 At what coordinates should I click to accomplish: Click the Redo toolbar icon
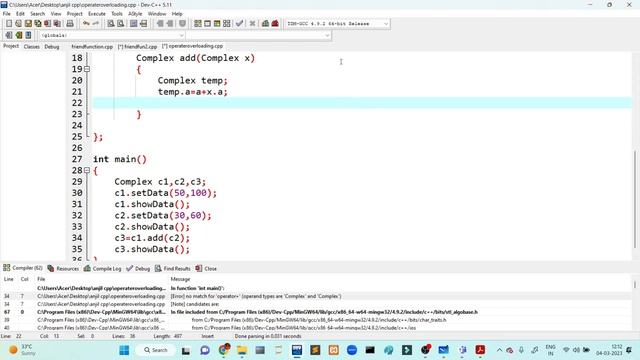[96, 24]
